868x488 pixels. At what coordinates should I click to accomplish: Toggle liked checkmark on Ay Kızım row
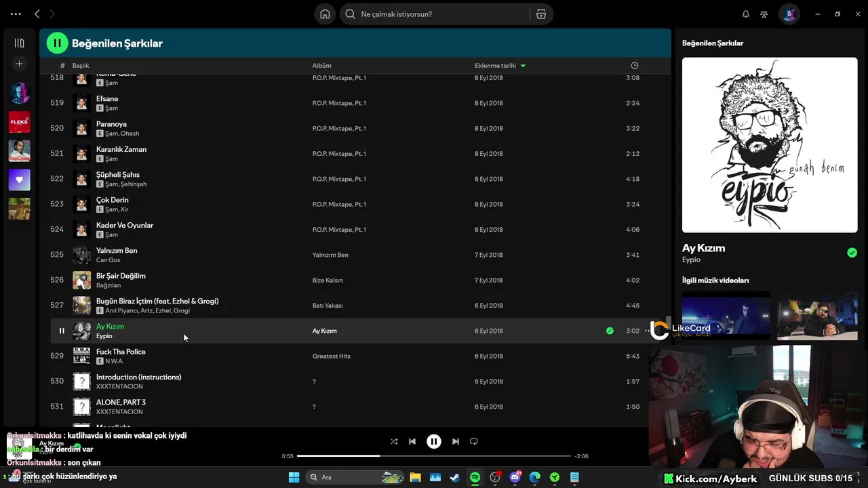tap(610, 331)
